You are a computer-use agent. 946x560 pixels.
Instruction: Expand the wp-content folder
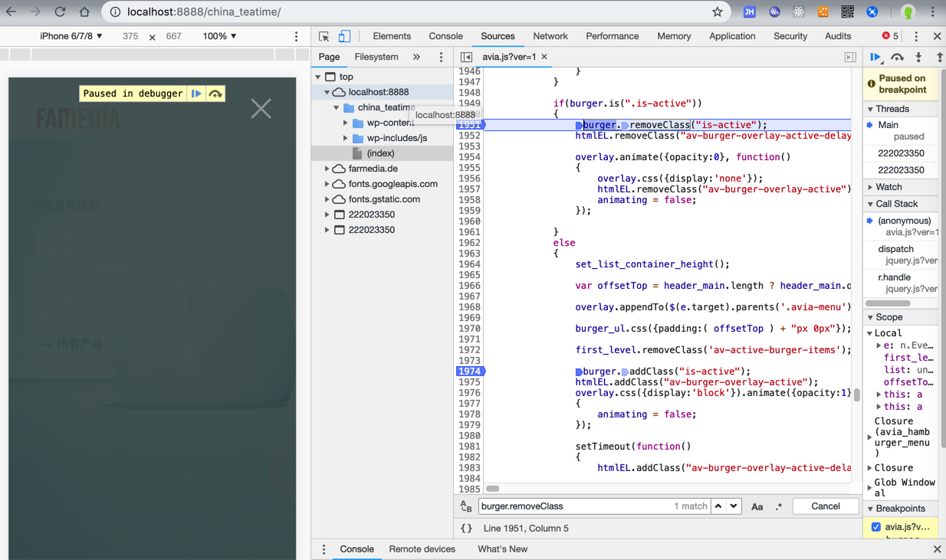click(346, 123)
